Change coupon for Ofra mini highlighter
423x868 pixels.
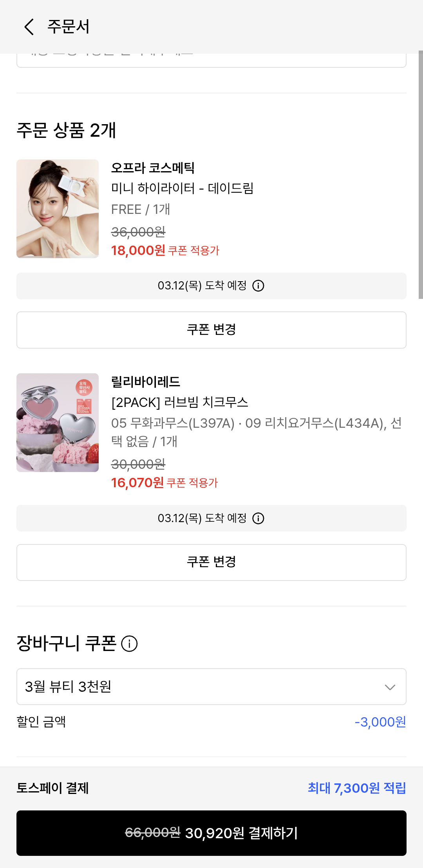pos(211,330)
